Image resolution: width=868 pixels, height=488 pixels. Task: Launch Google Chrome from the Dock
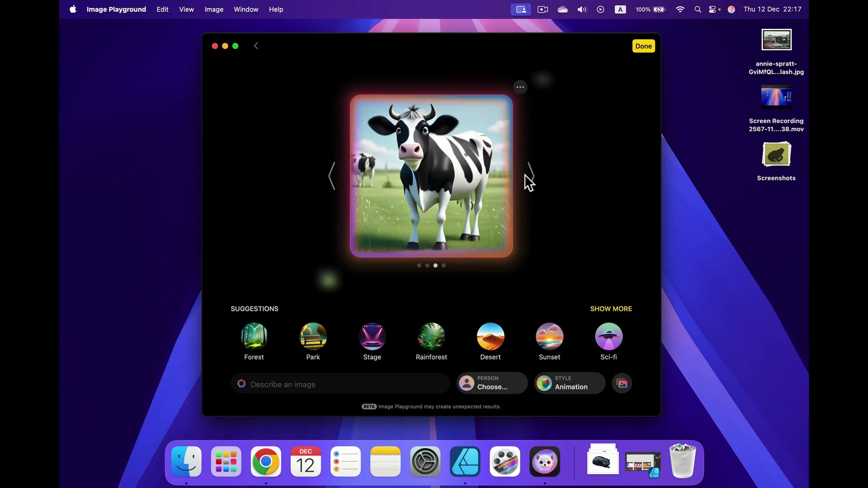[266, 461]
